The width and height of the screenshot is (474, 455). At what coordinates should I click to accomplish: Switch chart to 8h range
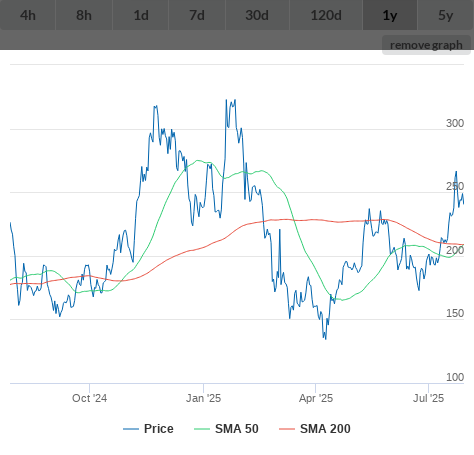[84, 15]
